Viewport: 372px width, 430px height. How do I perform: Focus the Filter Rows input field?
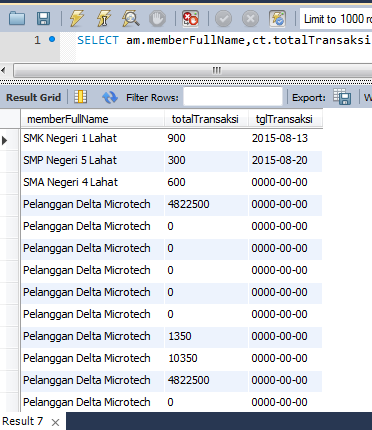click(x=233, y=97)
